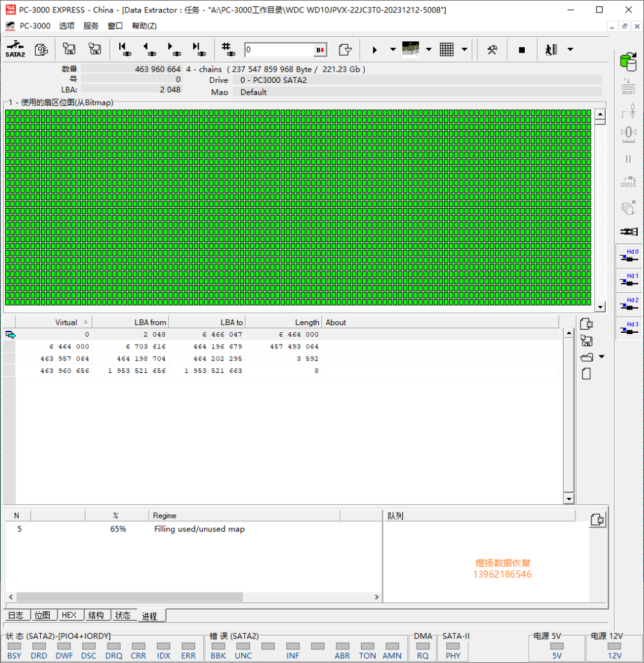
Task: Click the exit running-man icon
Action: click(551, 49)
